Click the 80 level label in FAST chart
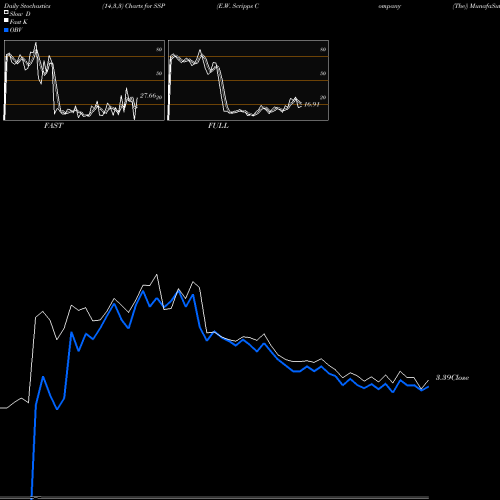 tap(159, 49)
